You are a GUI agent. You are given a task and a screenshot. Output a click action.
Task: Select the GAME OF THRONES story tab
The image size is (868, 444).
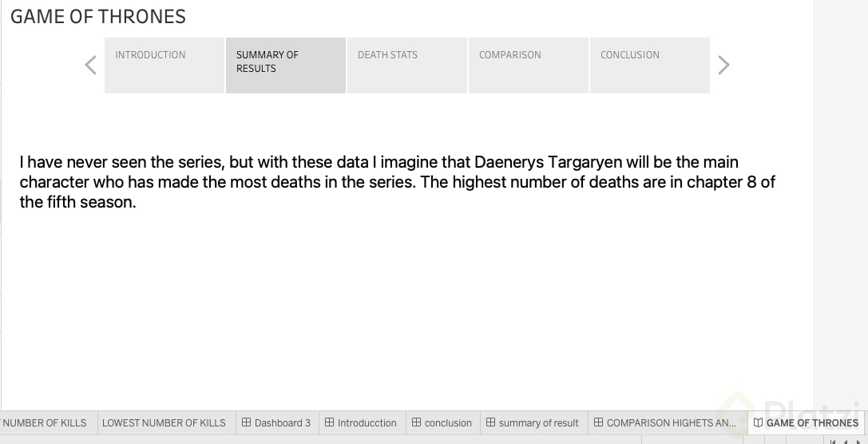coord(806,423)
